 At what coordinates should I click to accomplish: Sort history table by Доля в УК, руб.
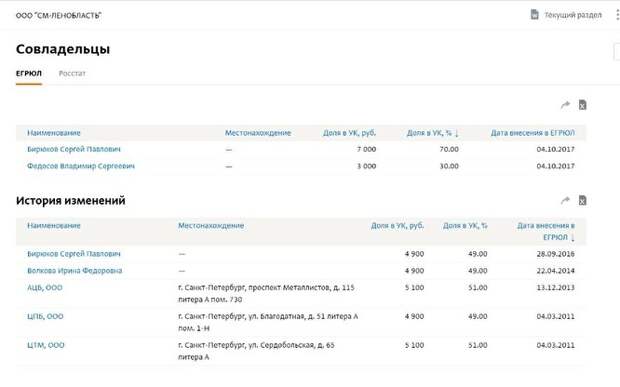pos(397,225)
